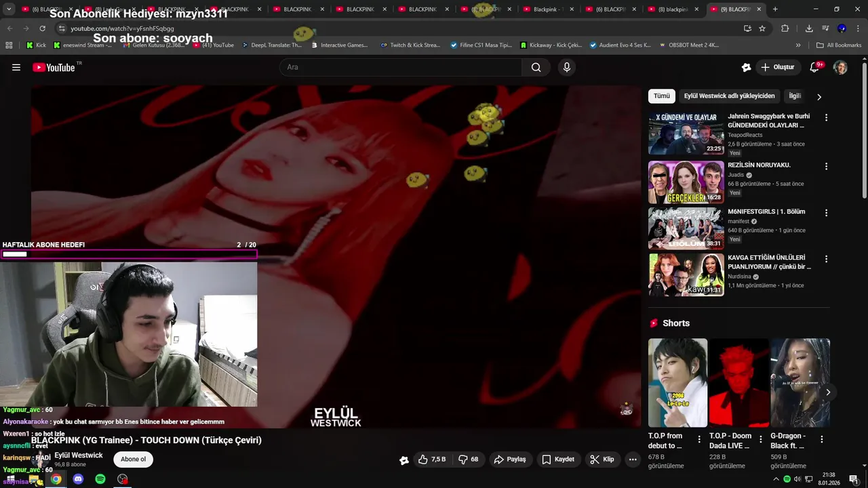868x488 pixels.
Task: Open the YouTube hamburger guide menu
Action: [x=16, y=67]
